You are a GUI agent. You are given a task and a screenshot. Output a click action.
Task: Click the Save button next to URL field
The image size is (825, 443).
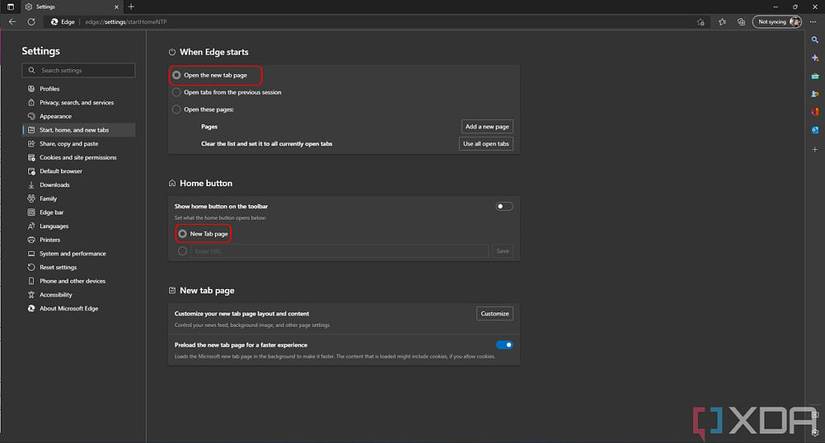pyautogui.click(x=502, y=251)
